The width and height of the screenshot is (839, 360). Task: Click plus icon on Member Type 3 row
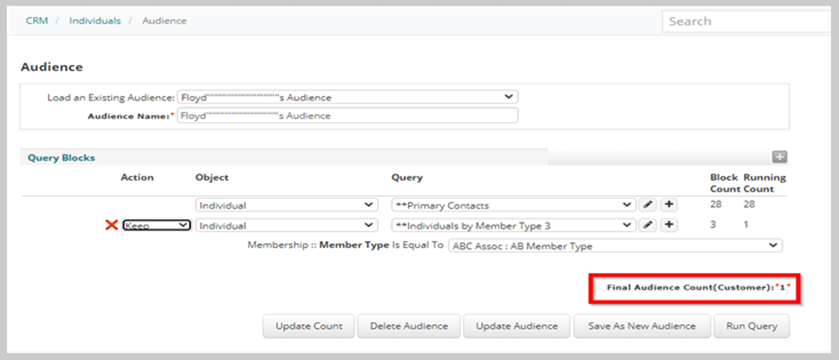point(669,225)
